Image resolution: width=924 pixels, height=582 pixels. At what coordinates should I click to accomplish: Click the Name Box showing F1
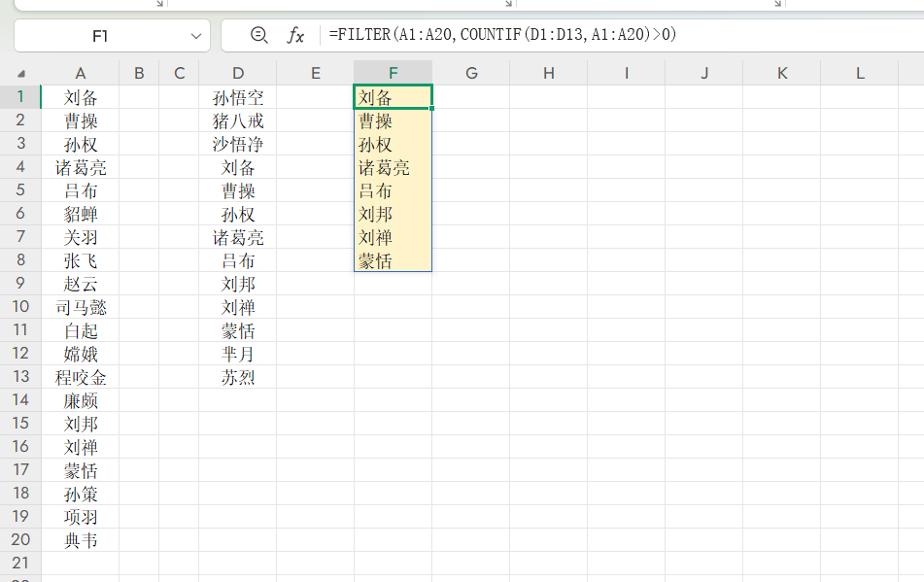click(107, 35)
